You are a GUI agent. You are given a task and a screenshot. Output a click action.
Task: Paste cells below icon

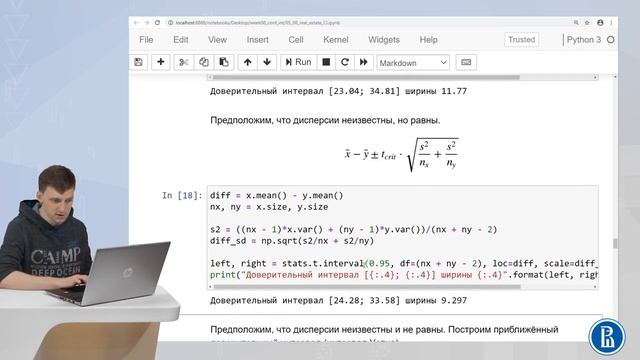[x=224, y=62]
